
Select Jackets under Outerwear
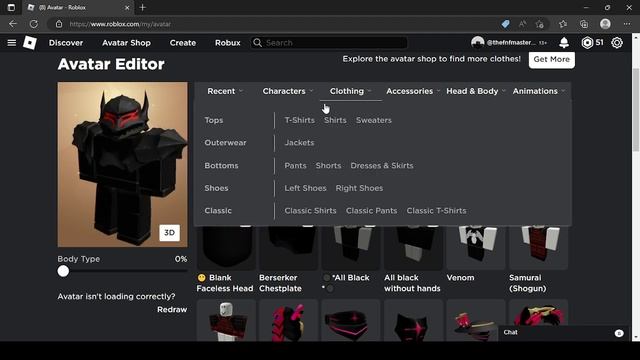pyautogui.click(x=299, y=142)
